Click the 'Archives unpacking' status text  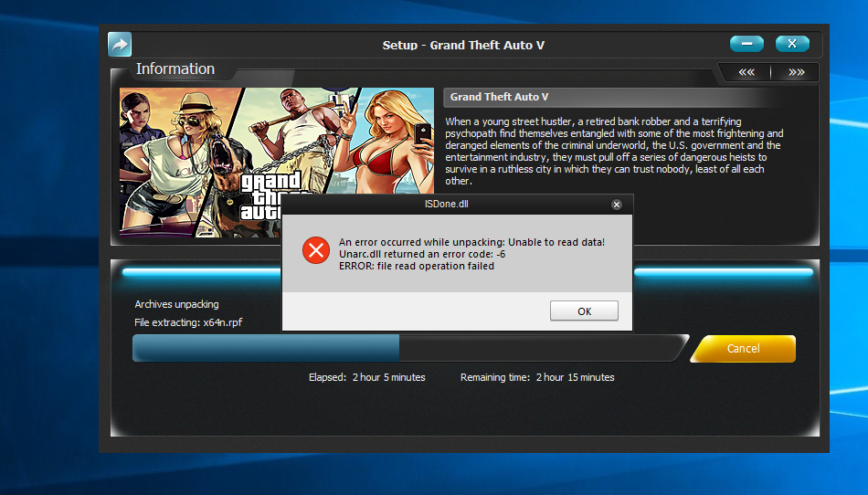(176, 304)
